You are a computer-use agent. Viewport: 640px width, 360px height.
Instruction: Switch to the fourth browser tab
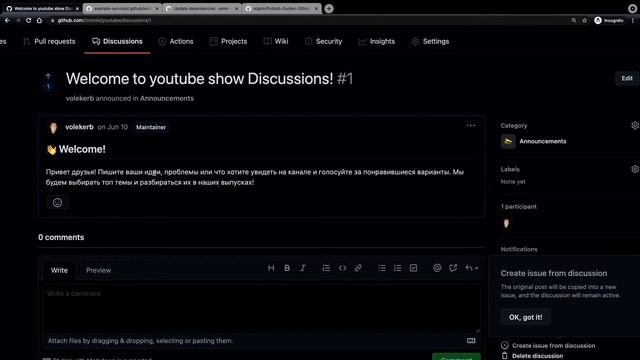coord(282,9)
